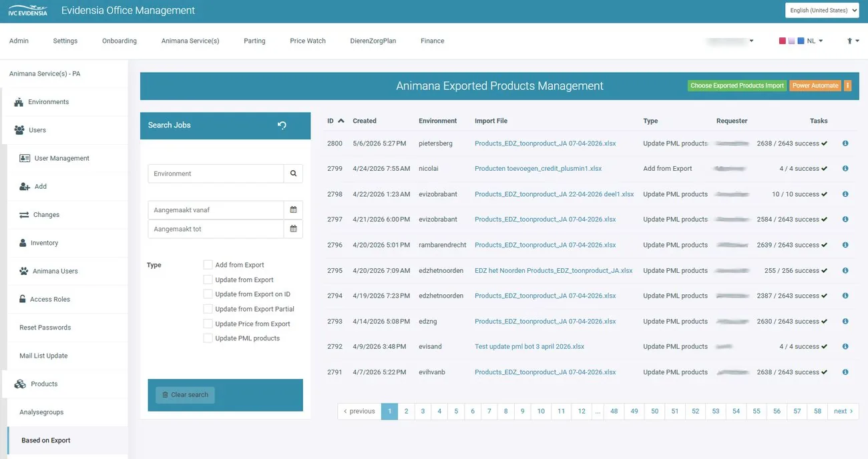Image resolution: width=868 pixels, height=459 pixels.
Task: Open info icon for job 2792
Action: (x=845, y=346)
